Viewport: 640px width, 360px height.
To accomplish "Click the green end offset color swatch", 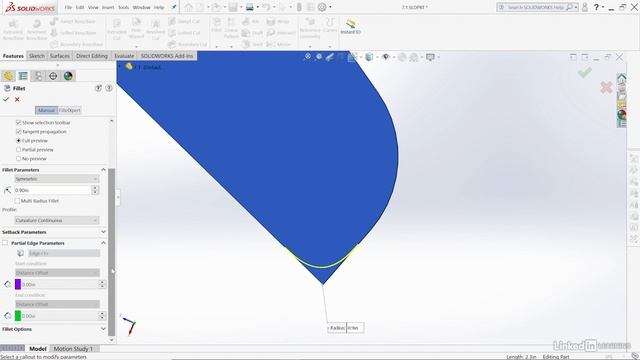I will 18,316.
